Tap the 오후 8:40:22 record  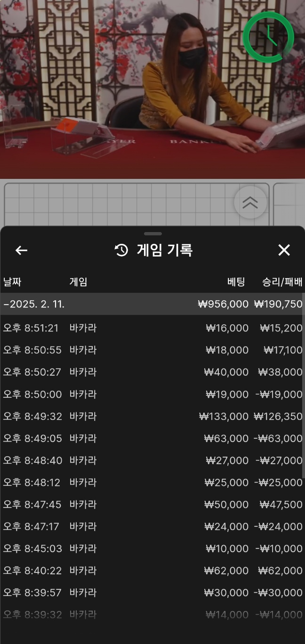point(152,571)
